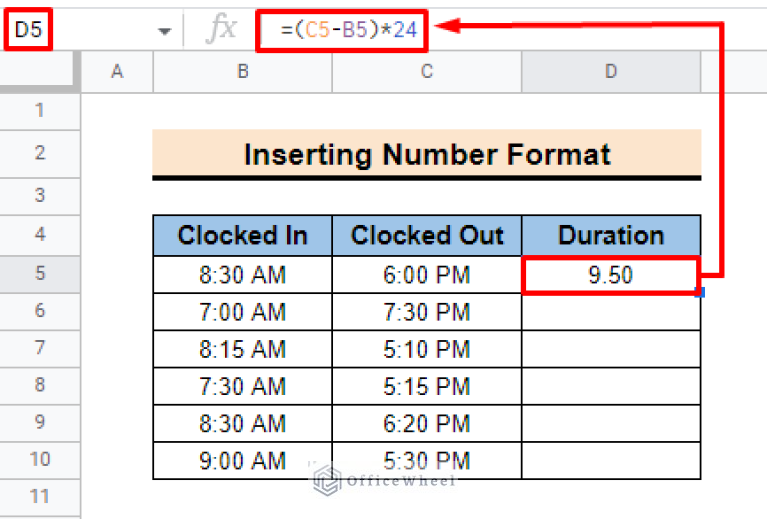Click the fx function icon
The height and width of the screenshot is (519, 767).
point(222,29)
